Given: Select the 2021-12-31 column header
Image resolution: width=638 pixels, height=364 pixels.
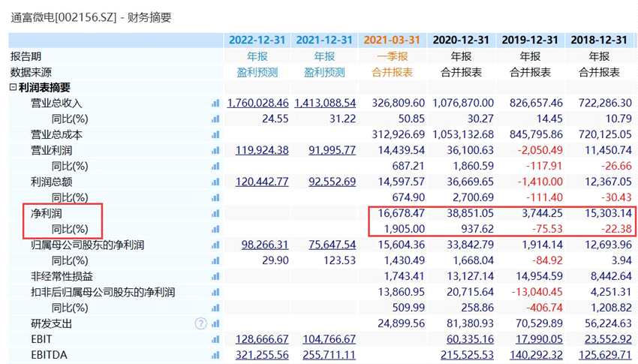Looking at the screenshot, I should click(324, 40).
